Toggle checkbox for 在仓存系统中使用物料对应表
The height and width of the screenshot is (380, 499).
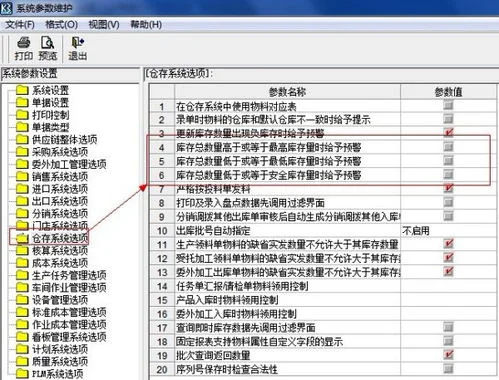point(448,106)
